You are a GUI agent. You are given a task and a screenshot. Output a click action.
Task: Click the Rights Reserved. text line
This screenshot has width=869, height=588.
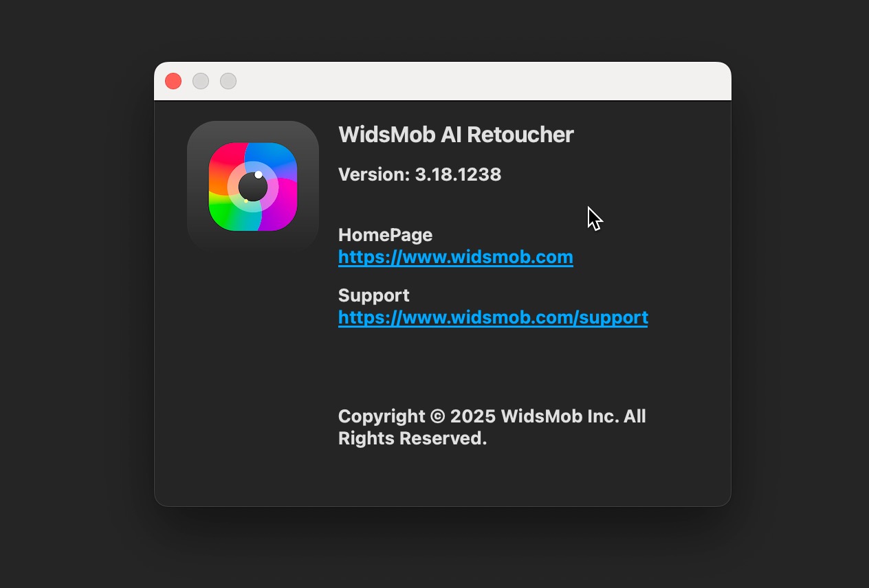click(x=412, y=438)
